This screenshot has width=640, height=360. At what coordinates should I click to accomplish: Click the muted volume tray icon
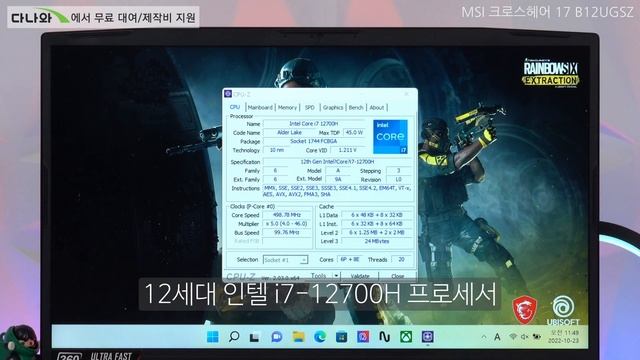(524, 337)
